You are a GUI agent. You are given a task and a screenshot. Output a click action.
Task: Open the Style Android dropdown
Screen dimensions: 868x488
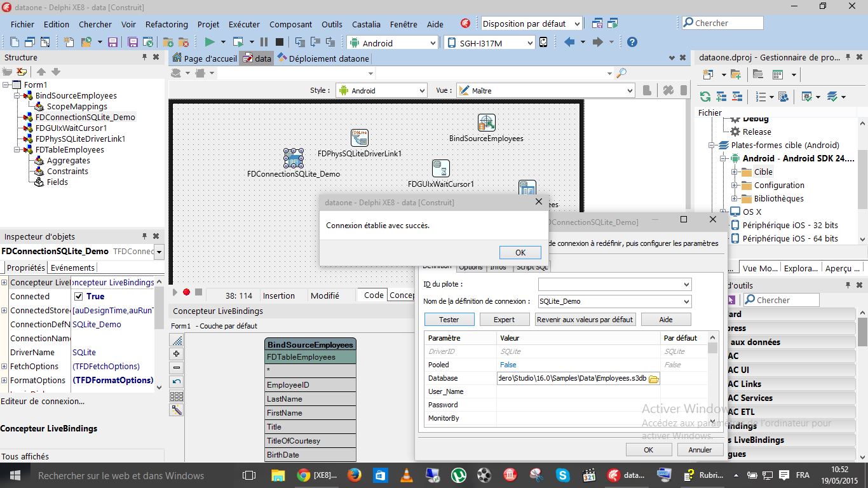pos(422,91)
